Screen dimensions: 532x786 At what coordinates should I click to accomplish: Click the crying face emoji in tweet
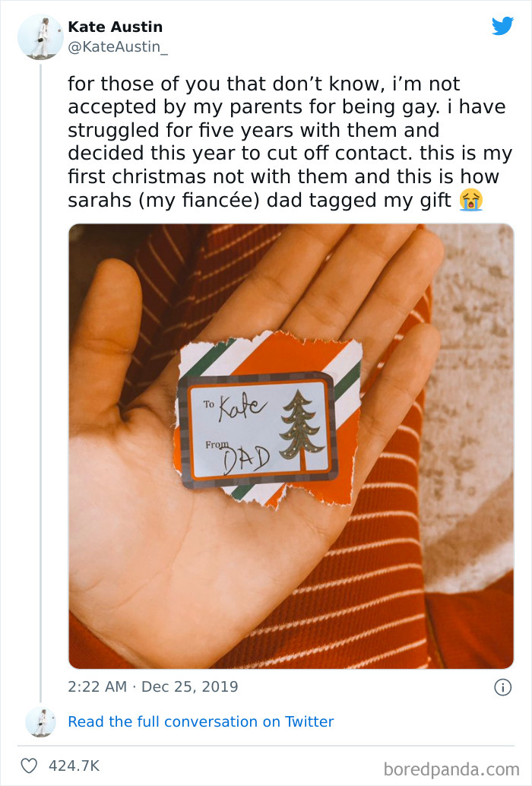[x=471, y=200]
